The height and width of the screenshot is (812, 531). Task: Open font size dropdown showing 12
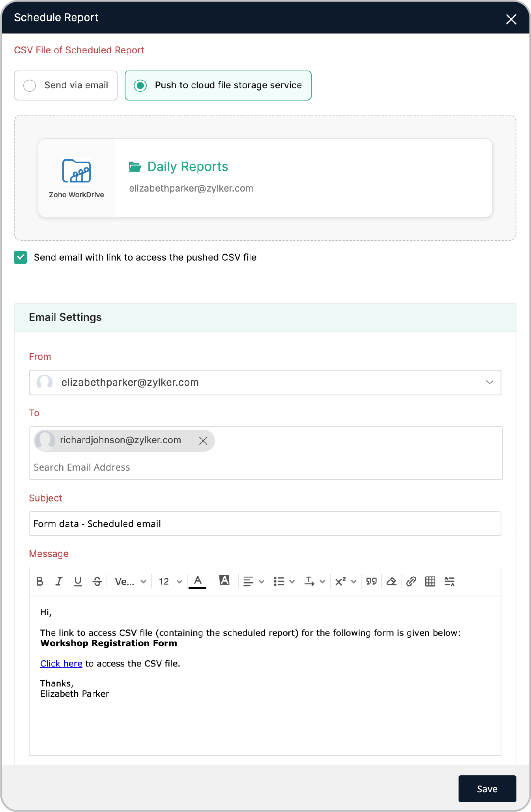tap(170, 581)
